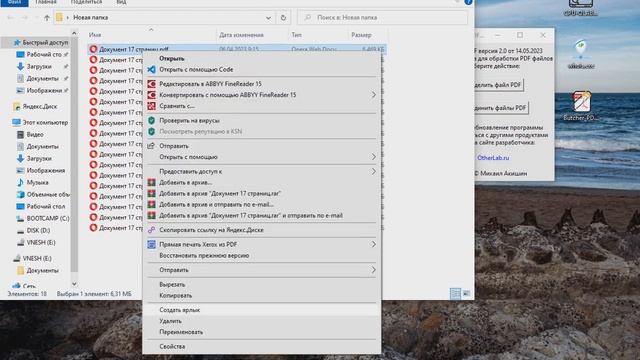Click the merge PDF files button in Butcher-PDF window

pos(502,108)
